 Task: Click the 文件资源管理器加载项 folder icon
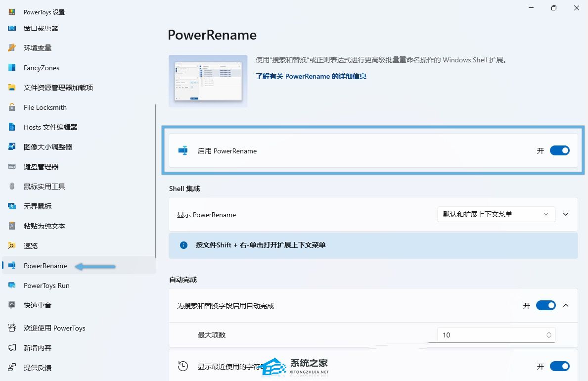12,88
